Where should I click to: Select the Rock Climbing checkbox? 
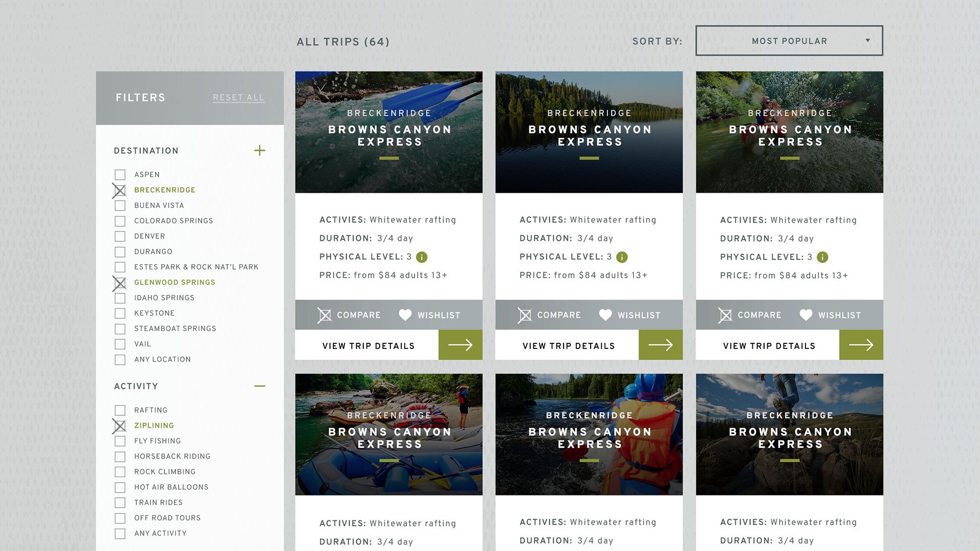120,472
